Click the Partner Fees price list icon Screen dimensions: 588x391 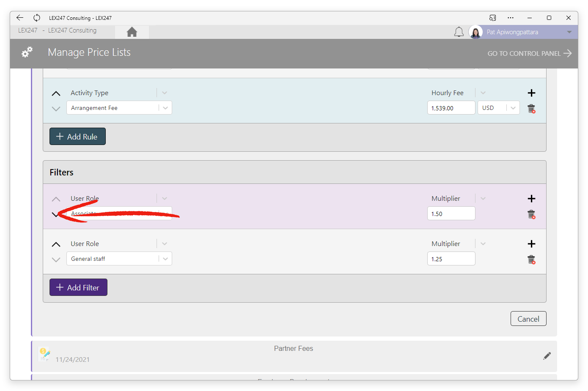point(44,354)
